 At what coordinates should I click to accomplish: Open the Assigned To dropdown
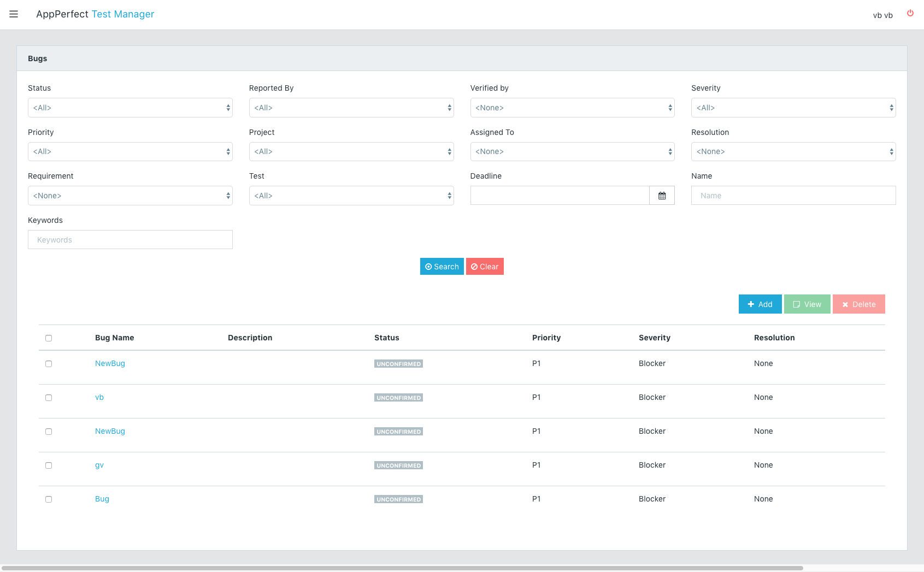click(572, 151)
